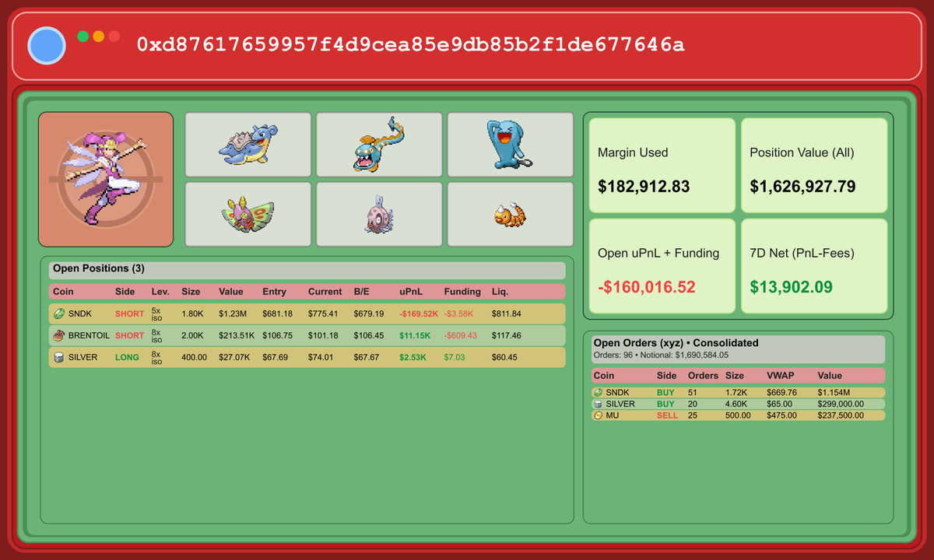Select the SNDK position name

(x=80, y=313)
